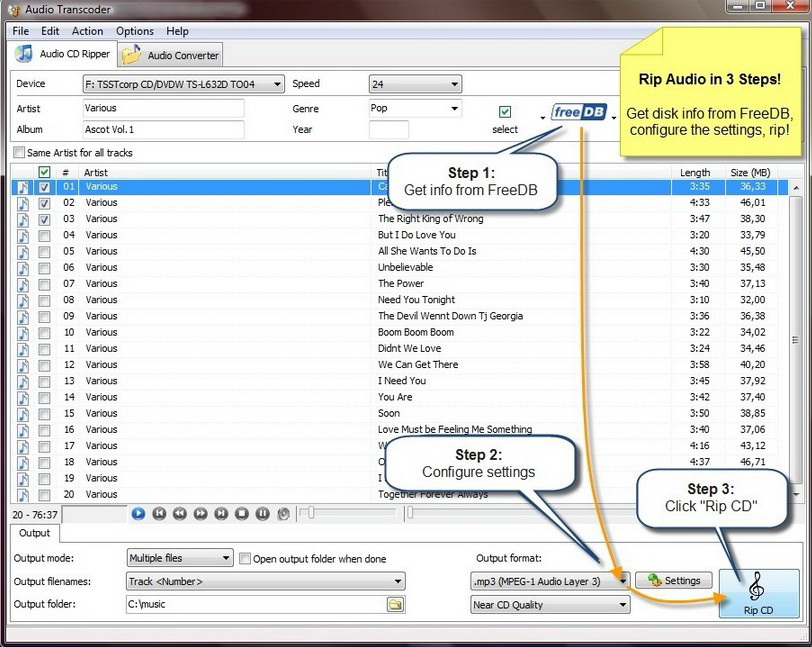The width and height of the screenshot is (812, 647).
Task: Click the blue Play button
Action: click(138, 513)
